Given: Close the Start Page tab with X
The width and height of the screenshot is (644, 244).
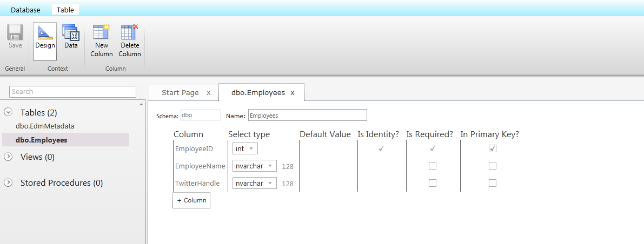Looking at the screenshot, I should (x=209, y=93).
